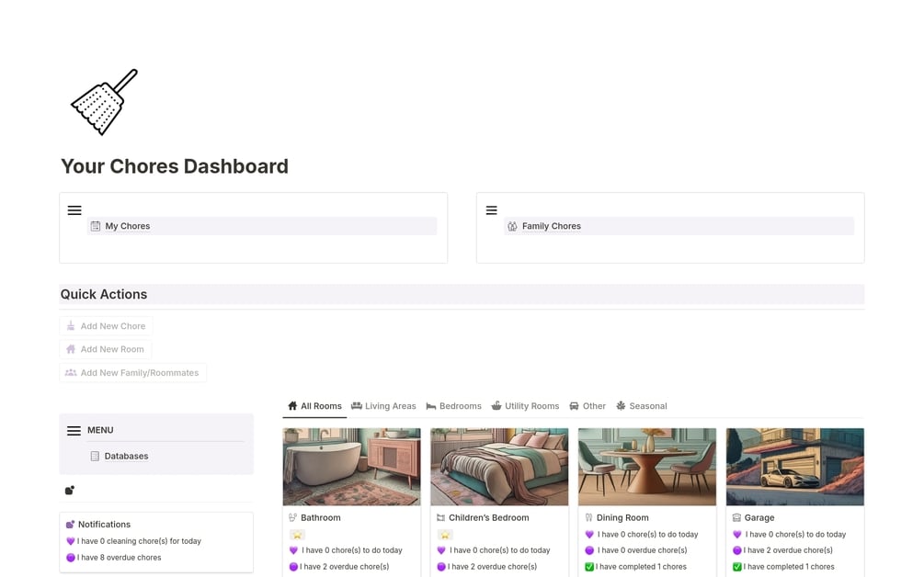This screenshot has width=924, height=577.
Task: Click the Your Chores Dashboard title
Action: (175, 166)
